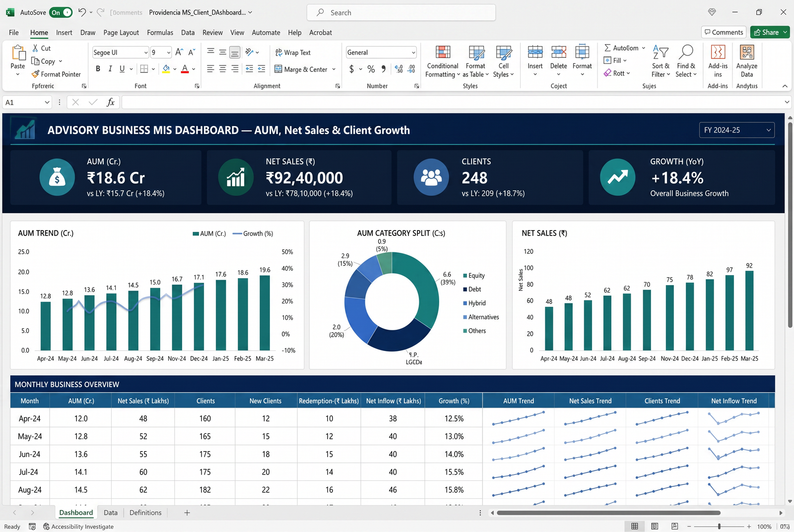Click Accessibility Investigate in status bar
Viewport: 794px width, 532px height.
coord(78,527)
